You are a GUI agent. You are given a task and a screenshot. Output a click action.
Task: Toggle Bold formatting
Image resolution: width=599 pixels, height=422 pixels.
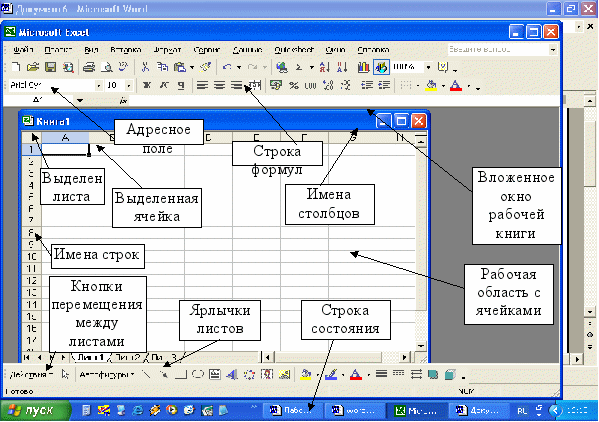tap(147, 85)
